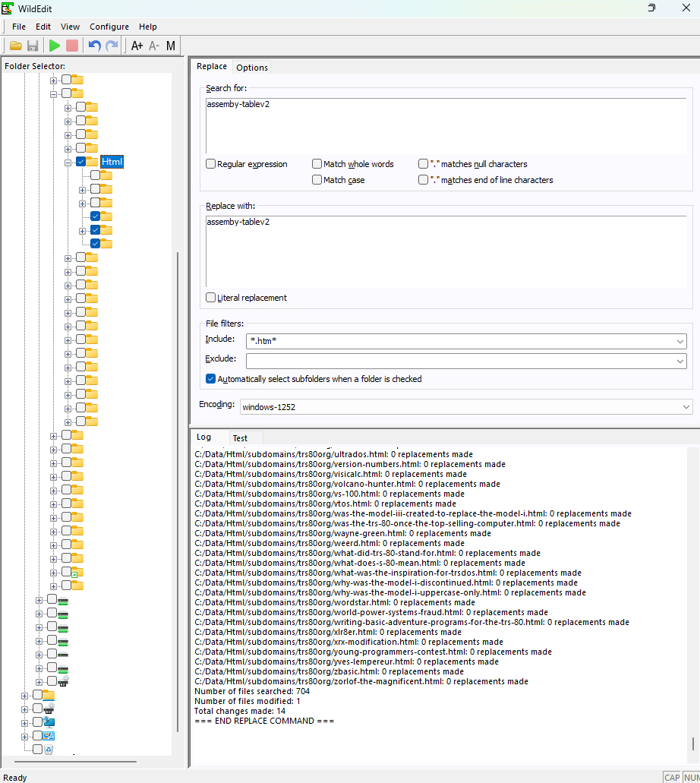Select the Html folder label
The image size is (700, 783).
pos(112,162)
